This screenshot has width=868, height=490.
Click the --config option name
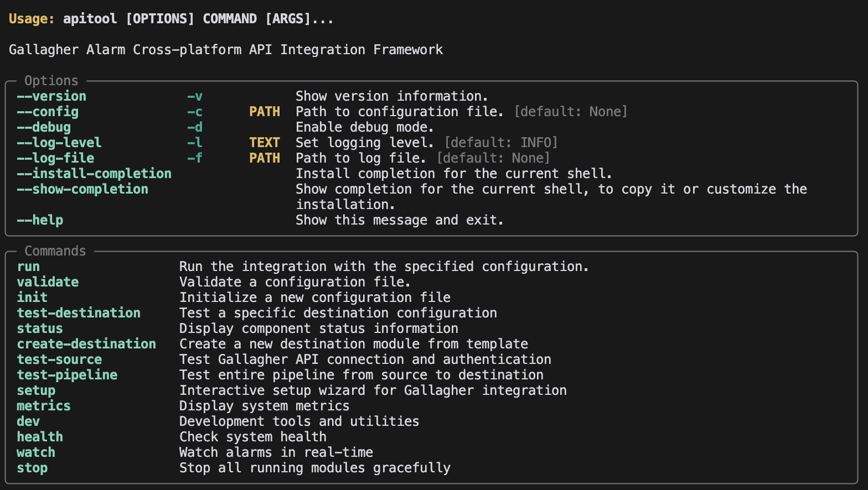pyautogui.click(x=48, y=112)
